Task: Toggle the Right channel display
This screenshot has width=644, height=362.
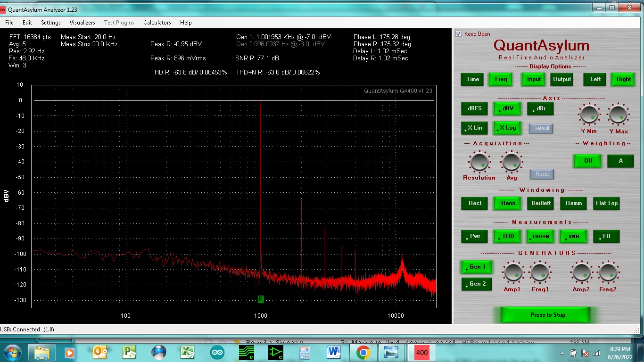Action: pyautogui.click(x=624, y=79)
